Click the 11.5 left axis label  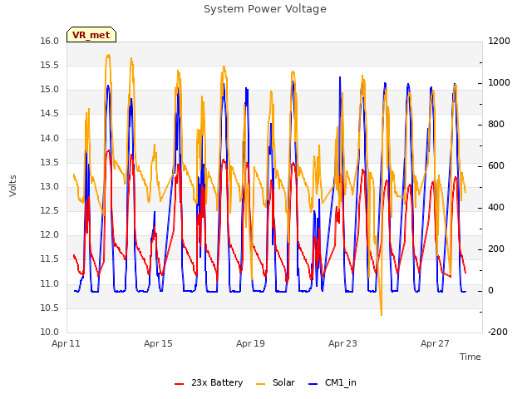[x=50, y=259]
